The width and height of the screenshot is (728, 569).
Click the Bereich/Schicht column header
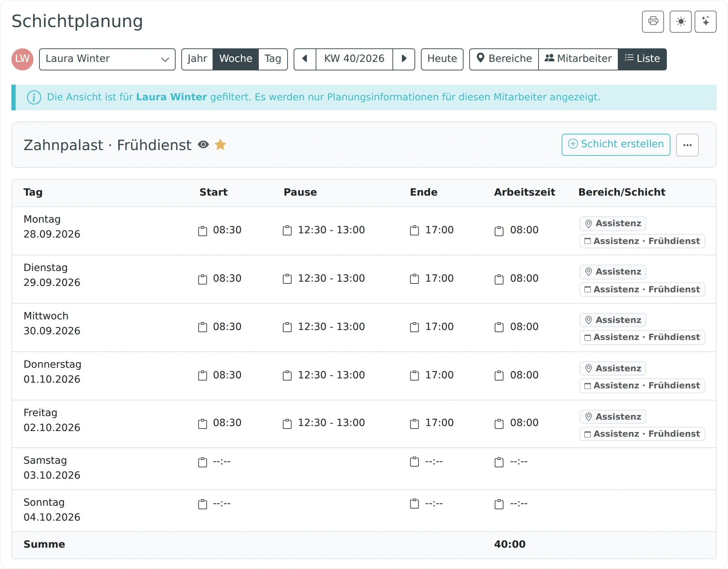622,192
